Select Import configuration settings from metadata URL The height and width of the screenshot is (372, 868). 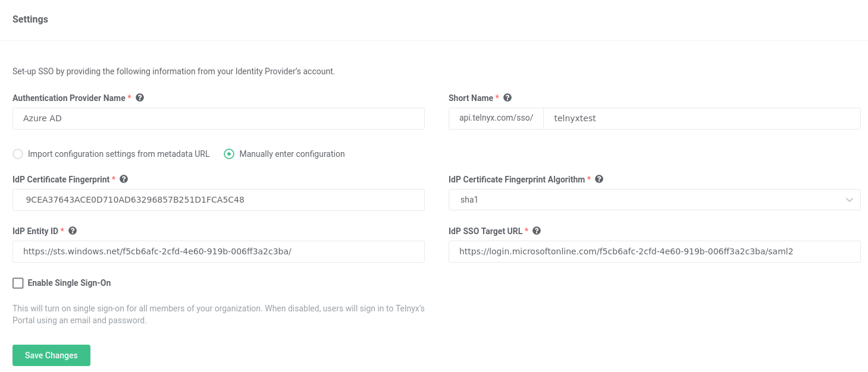point(18,154)
